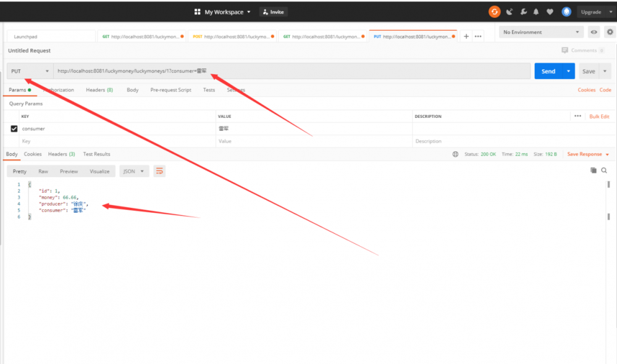
Task: Uncheck the consumer param checkbox
Action: (14, 128)
